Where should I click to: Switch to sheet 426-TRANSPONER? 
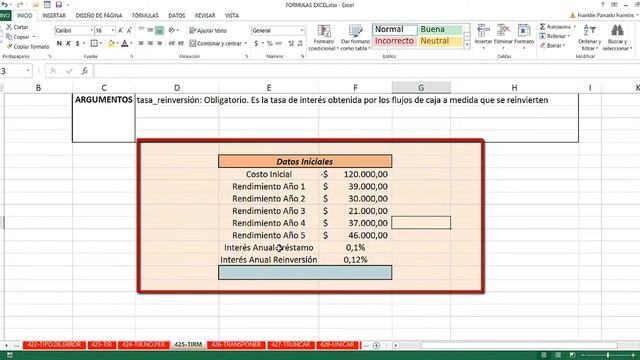point(236,345)
